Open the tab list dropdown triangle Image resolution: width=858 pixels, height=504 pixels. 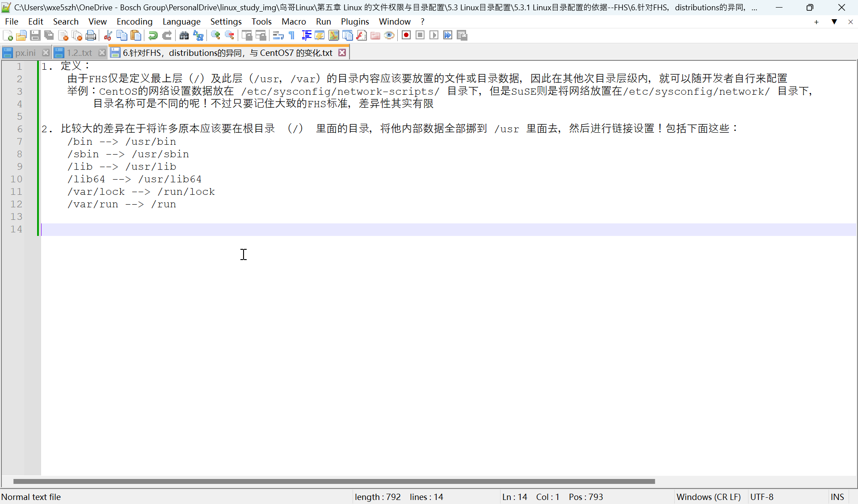point(834,21)
